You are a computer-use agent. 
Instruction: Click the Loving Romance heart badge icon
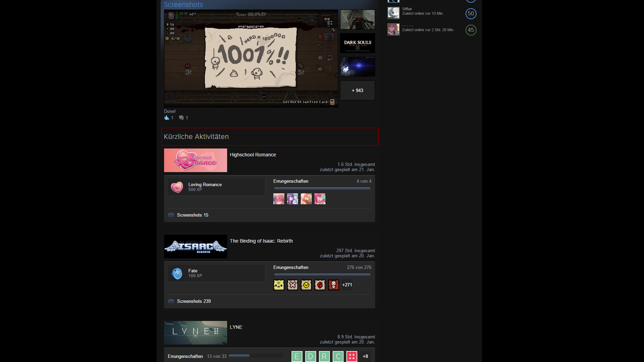pos(177,187)
